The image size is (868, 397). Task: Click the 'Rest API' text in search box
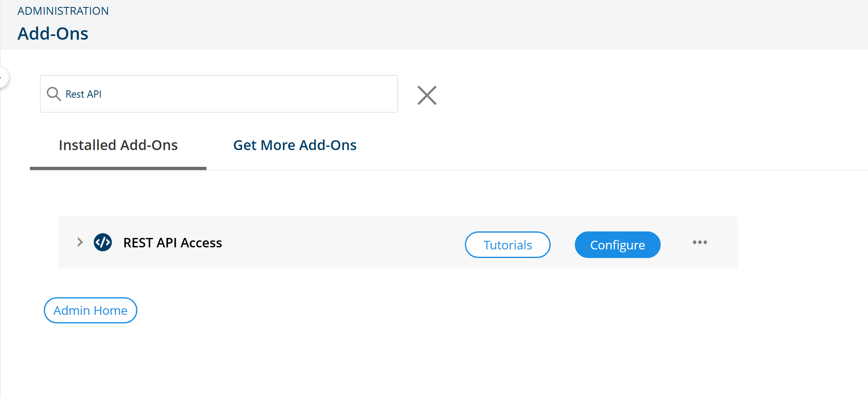(x=83, y=94)
